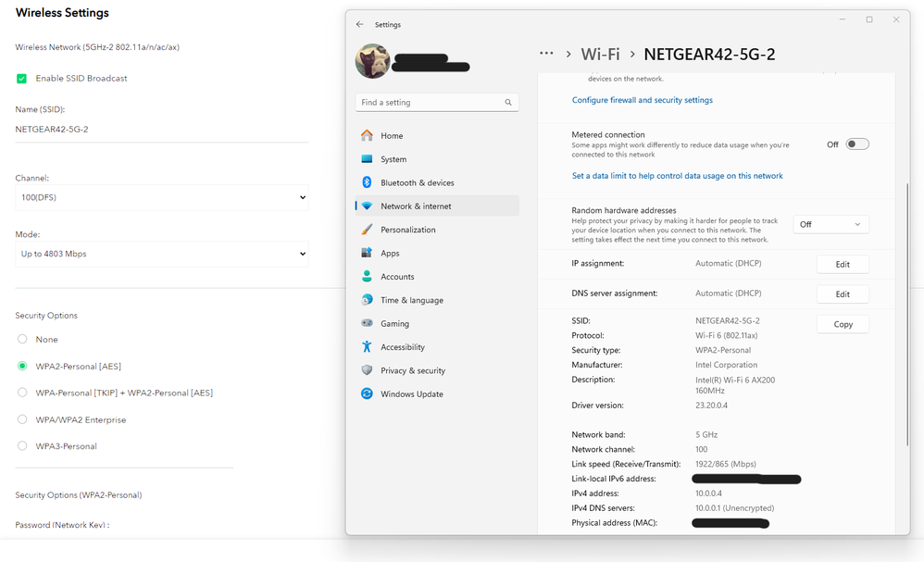Screen dimensions: 924x562
Task: Click the Bluetooth icon in sidebar
Action: point(367,182)
